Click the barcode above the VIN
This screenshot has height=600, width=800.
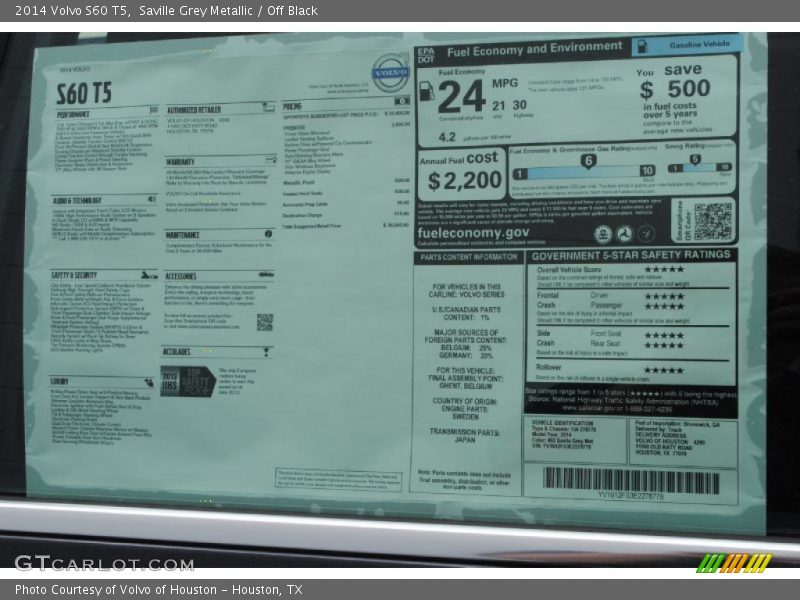click(631, 480)
